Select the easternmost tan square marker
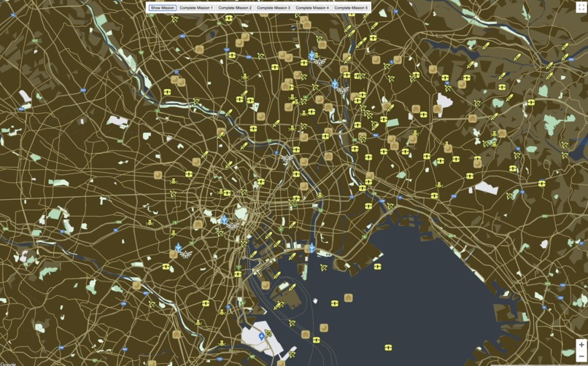Image resolution: width=588 pixels, height=366 pixels. [x=502, y=133]
